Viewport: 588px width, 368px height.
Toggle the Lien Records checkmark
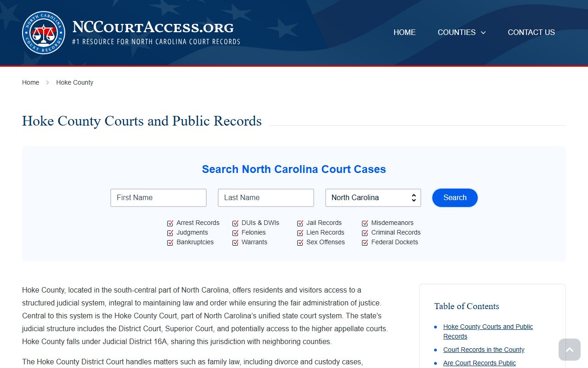pyautogui.click(x=300, y=233)
